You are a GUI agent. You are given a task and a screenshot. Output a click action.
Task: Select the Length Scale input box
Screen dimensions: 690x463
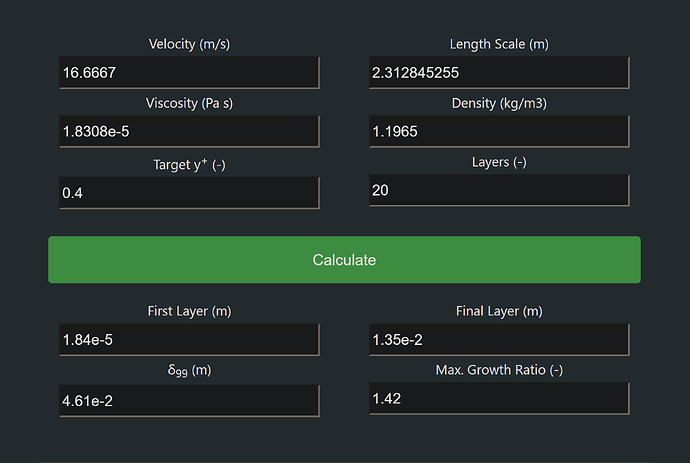click(x=499, y=73)
